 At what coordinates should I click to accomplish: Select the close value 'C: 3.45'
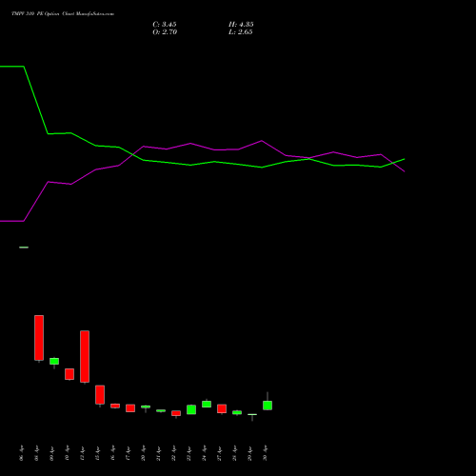165,25
